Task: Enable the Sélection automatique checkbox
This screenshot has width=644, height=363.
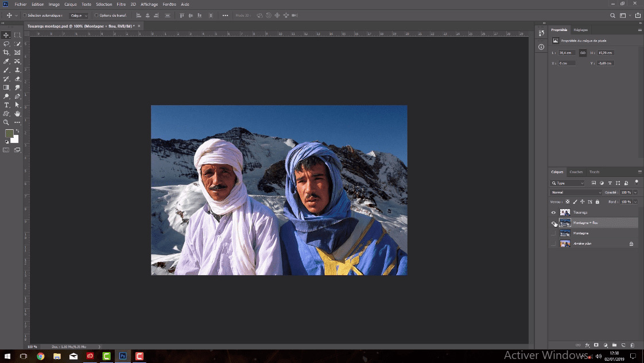Action: tap(25, 16)
